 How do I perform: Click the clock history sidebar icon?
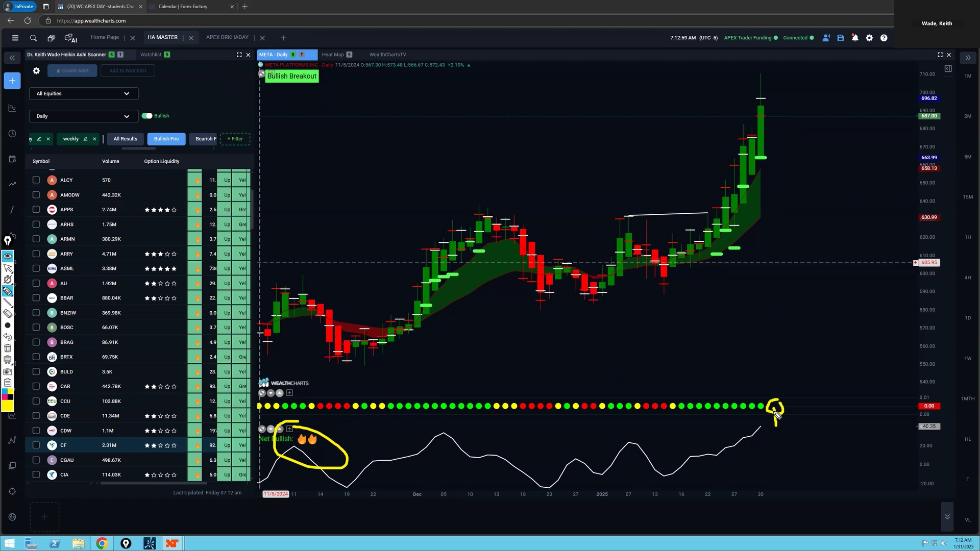coord(12,134)
